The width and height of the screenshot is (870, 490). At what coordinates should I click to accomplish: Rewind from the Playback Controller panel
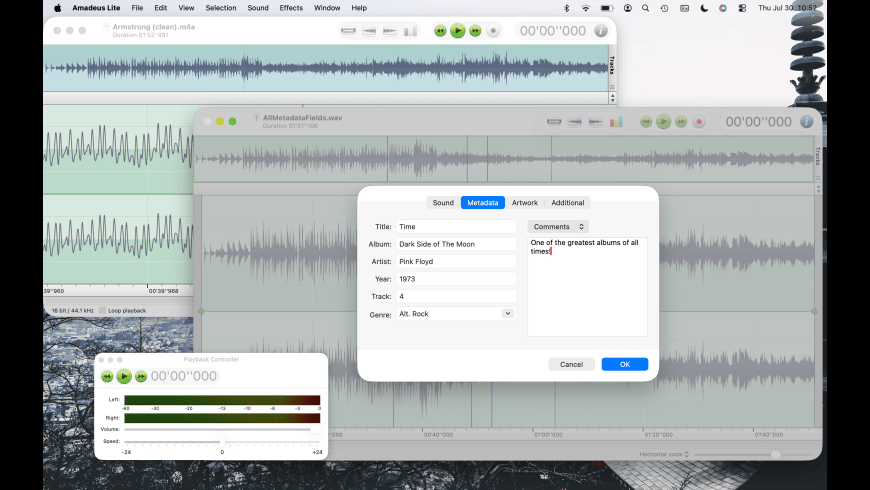[x=107, y=376]
